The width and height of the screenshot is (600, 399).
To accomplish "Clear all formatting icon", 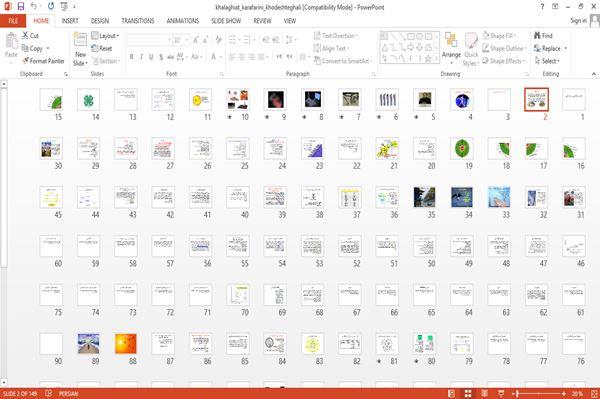I will (x=219, y=40).
